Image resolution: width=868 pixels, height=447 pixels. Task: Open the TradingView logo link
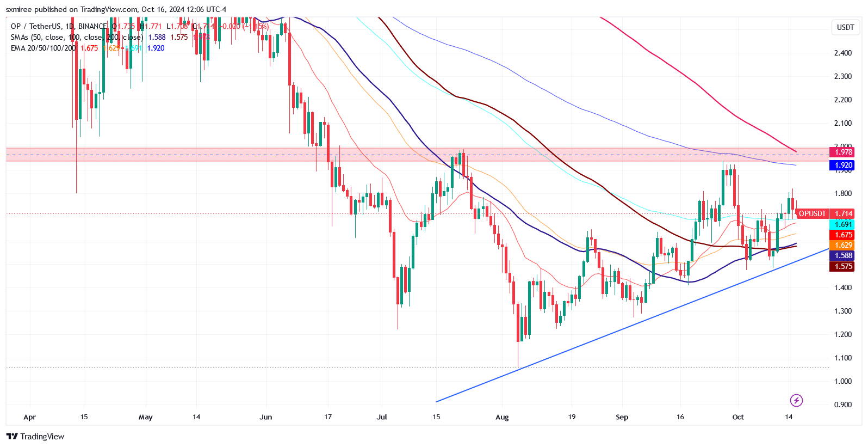(x=35, y=437)
